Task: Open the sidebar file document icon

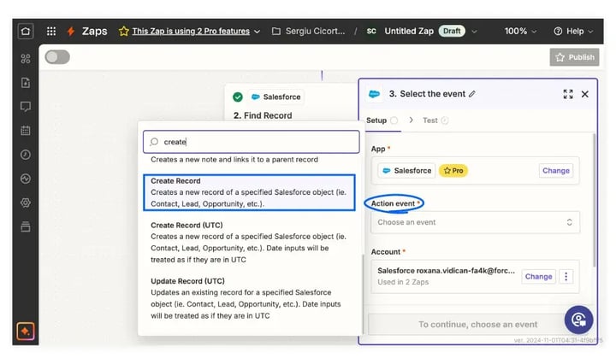Action: [x=26, y=83]
